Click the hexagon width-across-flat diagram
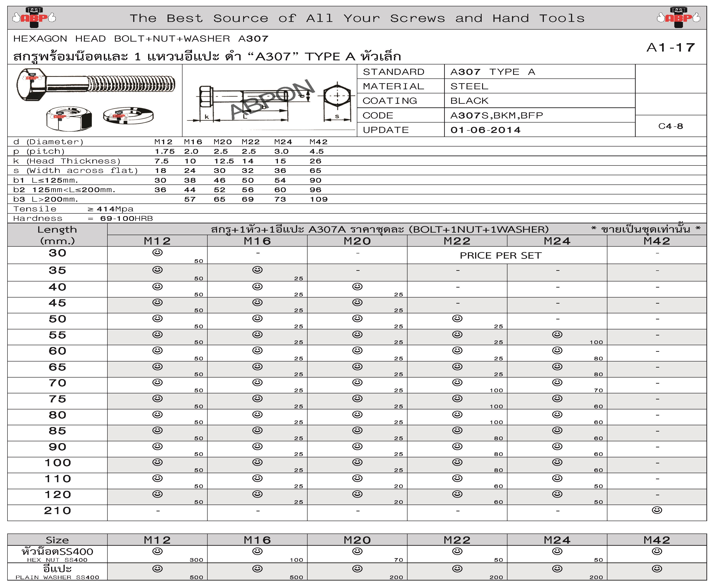 pyautogui.click(x=337, y=101)
